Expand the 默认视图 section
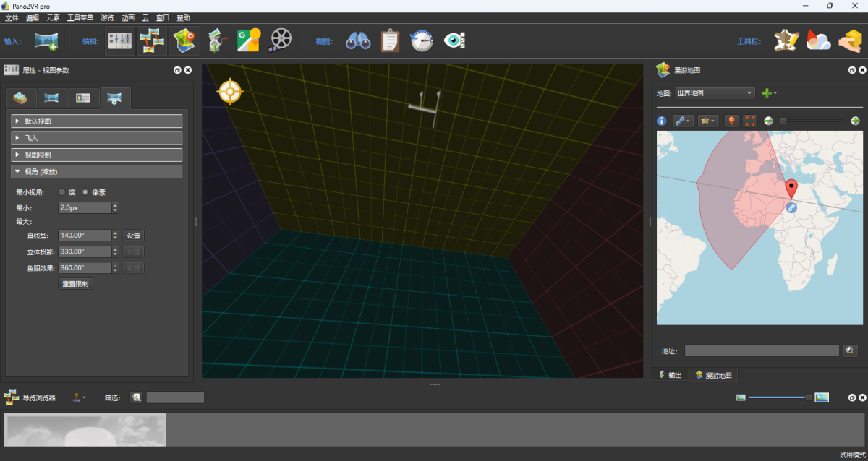The image size is (868, 461). (x=97, y=121)
